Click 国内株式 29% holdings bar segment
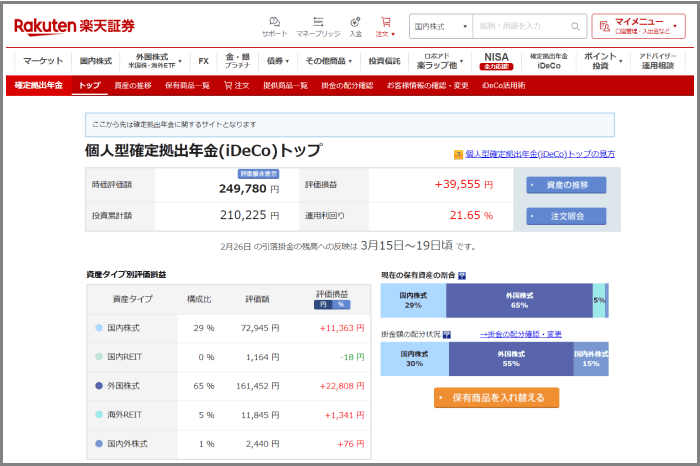This screenshot has height=466, width=700. tap(413, 300)
